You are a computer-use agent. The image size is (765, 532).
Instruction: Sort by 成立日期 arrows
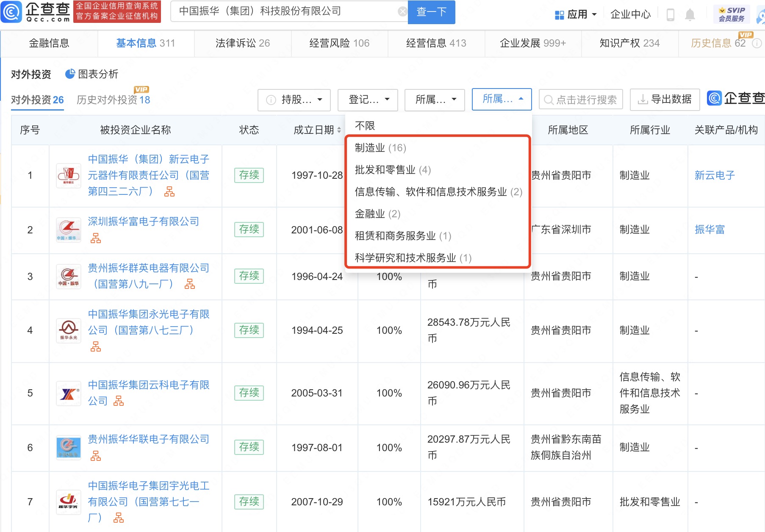(339, 130)
